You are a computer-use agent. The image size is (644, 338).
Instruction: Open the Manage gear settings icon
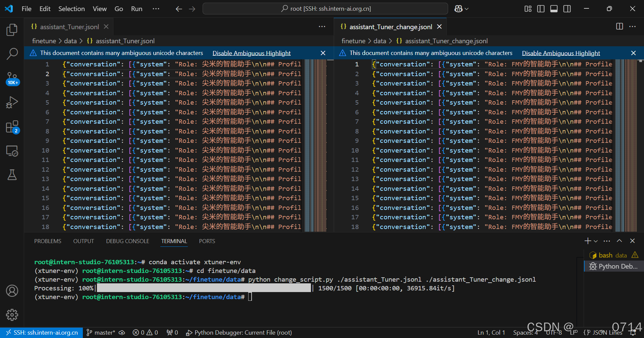click(12, 315)
